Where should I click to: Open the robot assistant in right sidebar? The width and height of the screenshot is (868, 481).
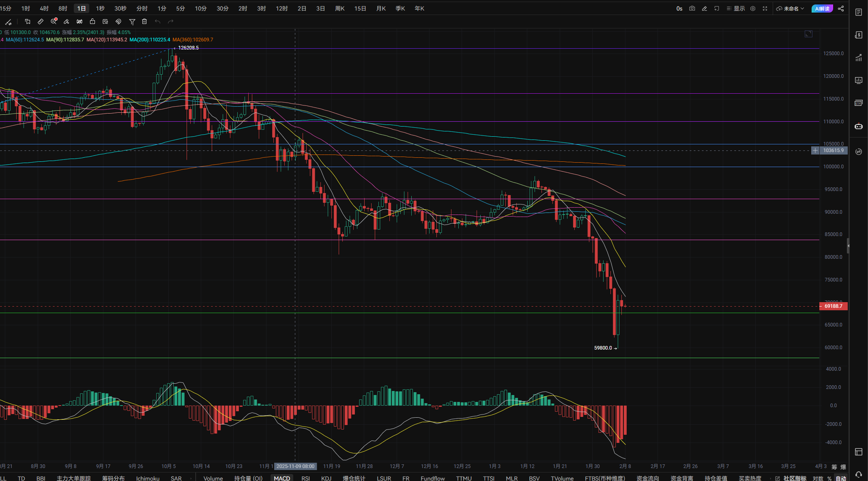point(858,126)
